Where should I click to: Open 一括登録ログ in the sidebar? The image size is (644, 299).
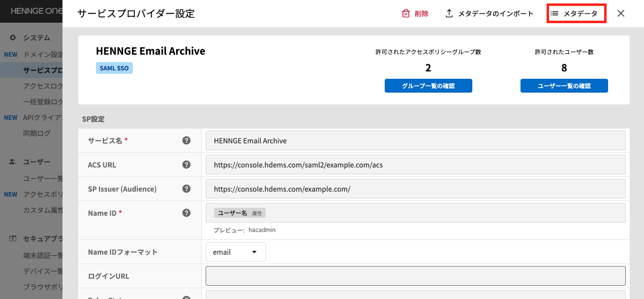(43, 101)
